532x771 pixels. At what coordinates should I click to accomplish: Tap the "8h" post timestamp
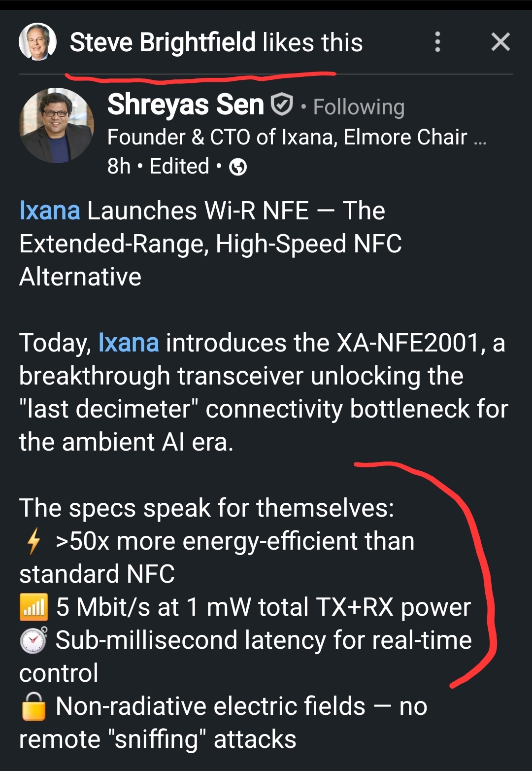(119, 167)
